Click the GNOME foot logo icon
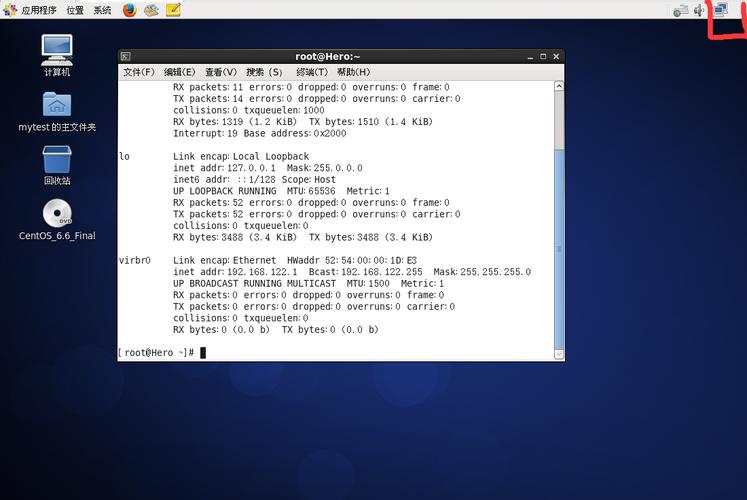This screenshot has width=747, height=500. pos(10,10)
